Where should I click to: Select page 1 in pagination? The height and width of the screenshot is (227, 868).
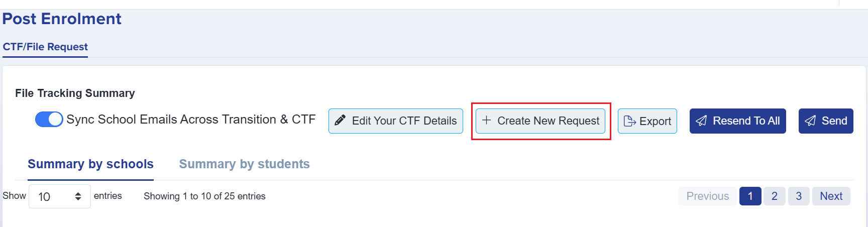point(750,196)
